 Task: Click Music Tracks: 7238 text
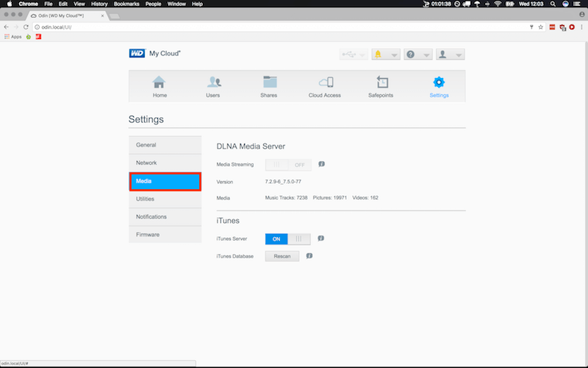pos(286,197)
